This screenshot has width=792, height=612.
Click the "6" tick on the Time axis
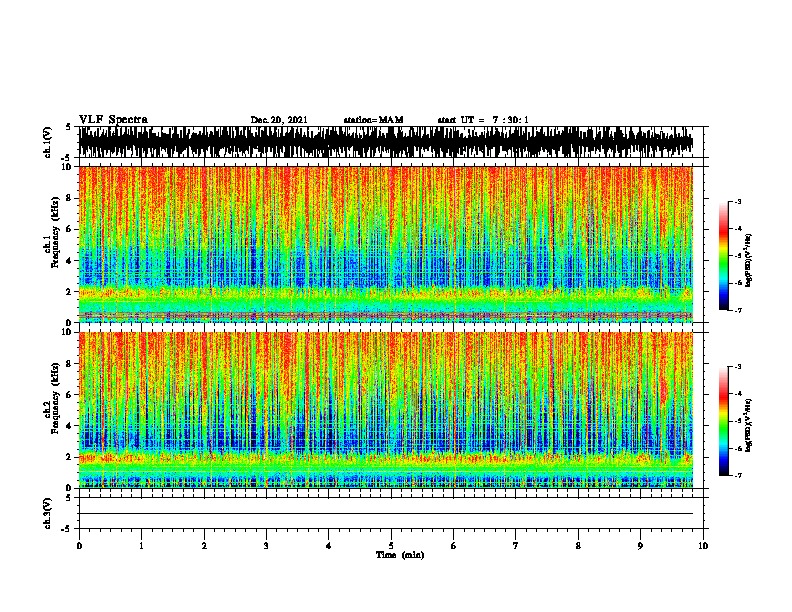pos(454,546)
